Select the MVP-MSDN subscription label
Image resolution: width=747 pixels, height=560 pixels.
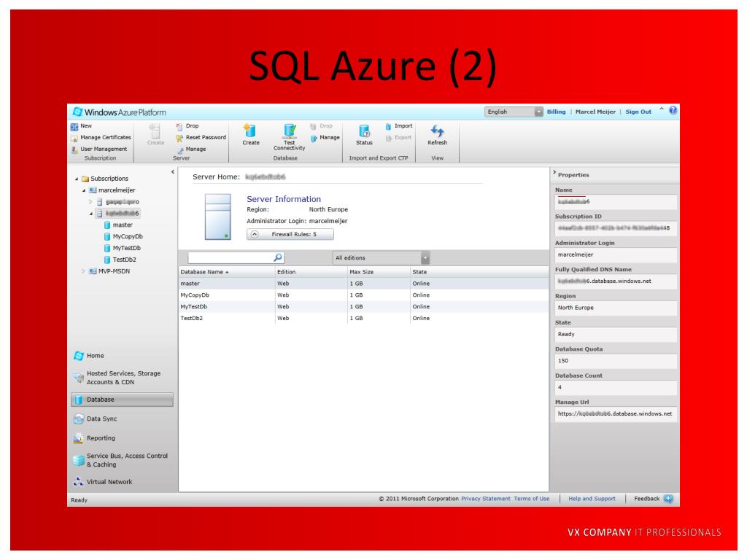point(115,271)
